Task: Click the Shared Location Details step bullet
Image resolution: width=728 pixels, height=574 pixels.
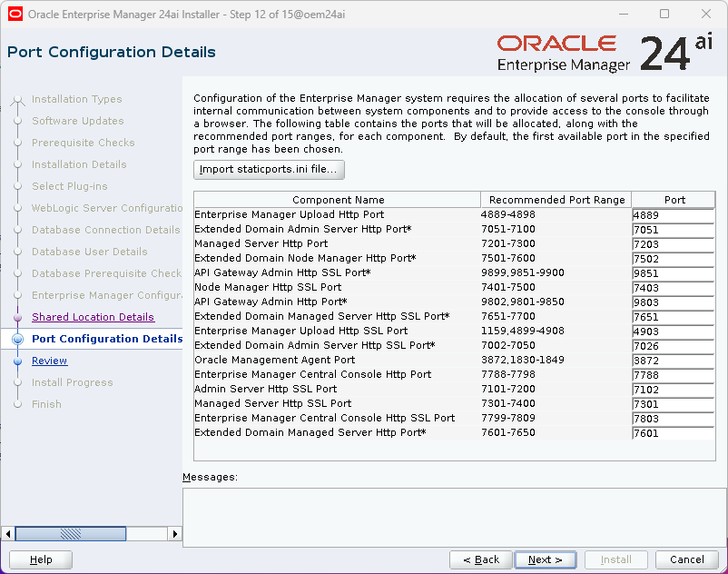Action: (16, 317)
